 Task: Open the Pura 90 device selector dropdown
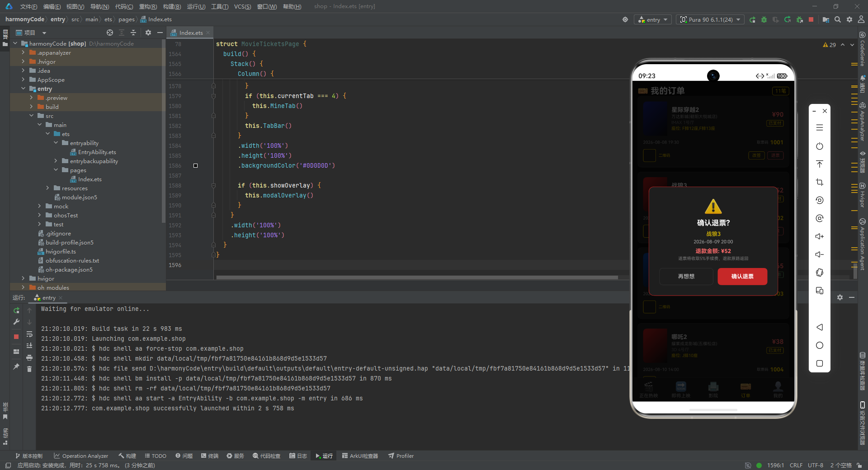coord(711,20)
